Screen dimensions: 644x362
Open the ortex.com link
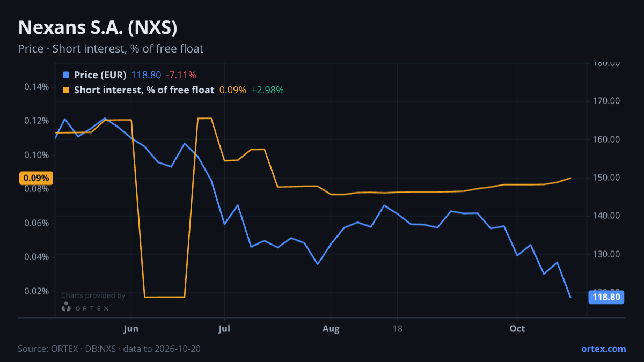603,349
